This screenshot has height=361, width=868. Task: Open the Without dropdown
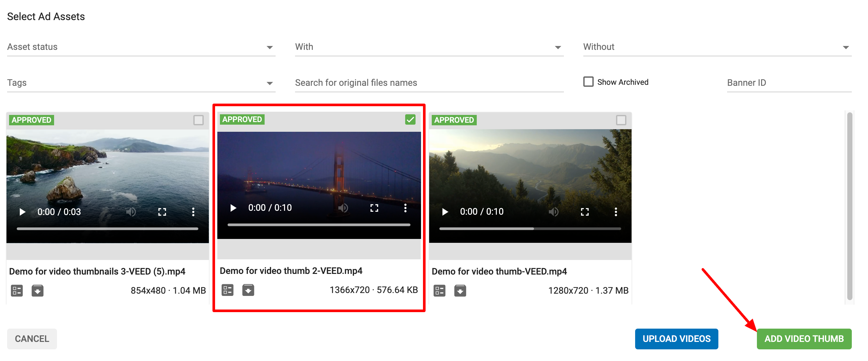(x=717, y=47)
